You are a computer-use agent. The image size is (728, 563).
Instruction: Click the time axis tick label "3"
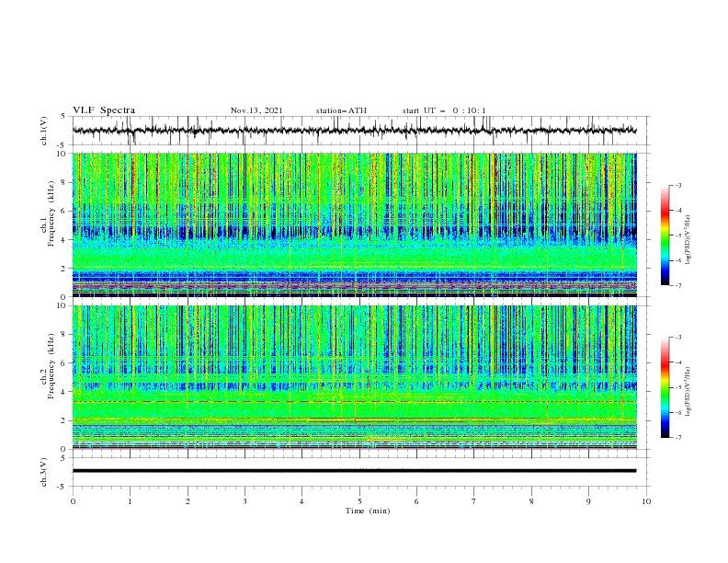(245, 501)
